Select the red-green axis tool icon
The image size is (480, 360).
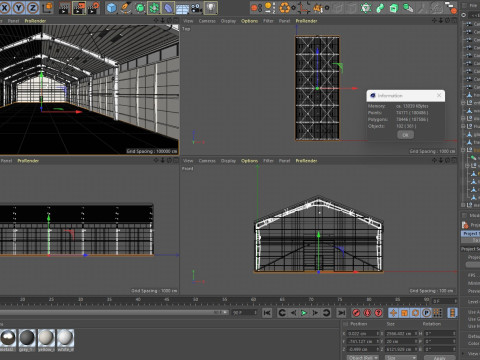(304, 8)
